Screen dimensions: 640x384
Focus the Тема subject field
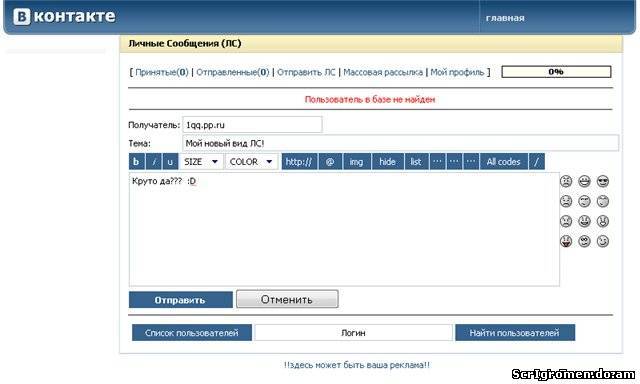[400, 143]
